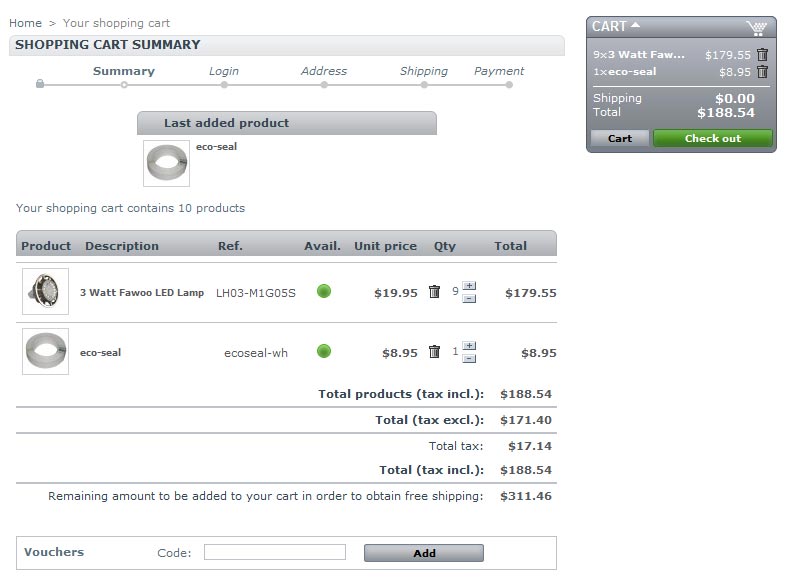Open the last added eco-seal product thumbnail
800x580 pixels.
click(166, 163)
